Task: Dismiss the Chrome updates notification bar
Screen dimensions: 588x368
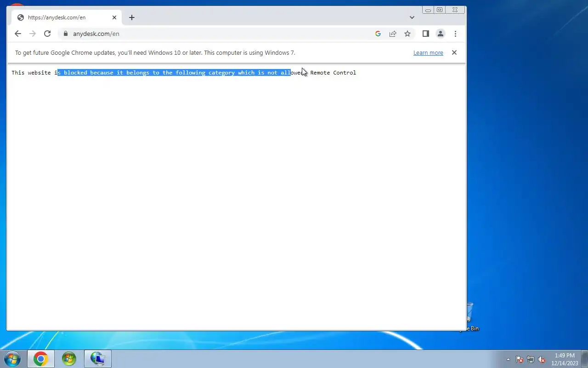Action: [454, 52]
